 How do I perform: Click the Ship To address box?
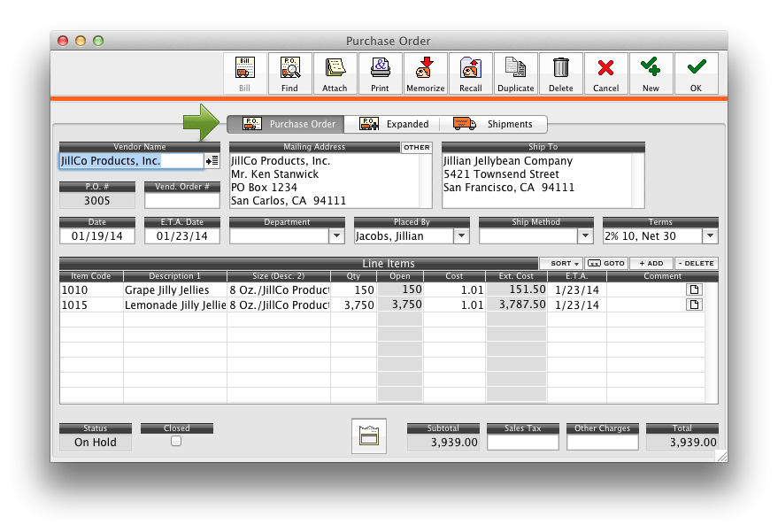[543, 181]
